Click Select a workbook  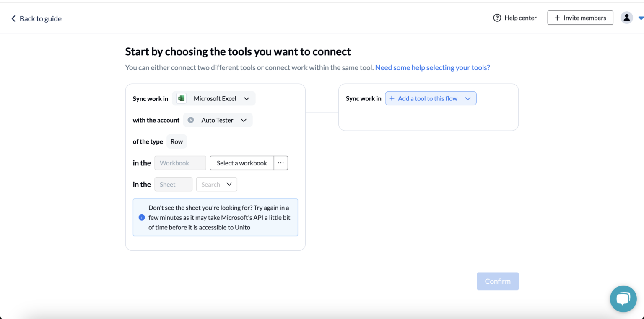coord(241,163)
